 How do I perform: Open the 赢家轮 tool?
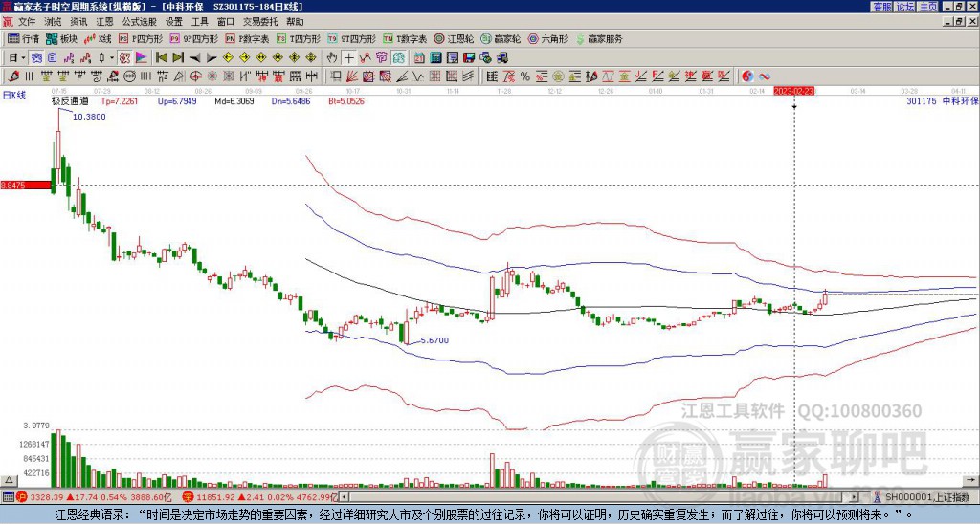(x=501, y=38)
